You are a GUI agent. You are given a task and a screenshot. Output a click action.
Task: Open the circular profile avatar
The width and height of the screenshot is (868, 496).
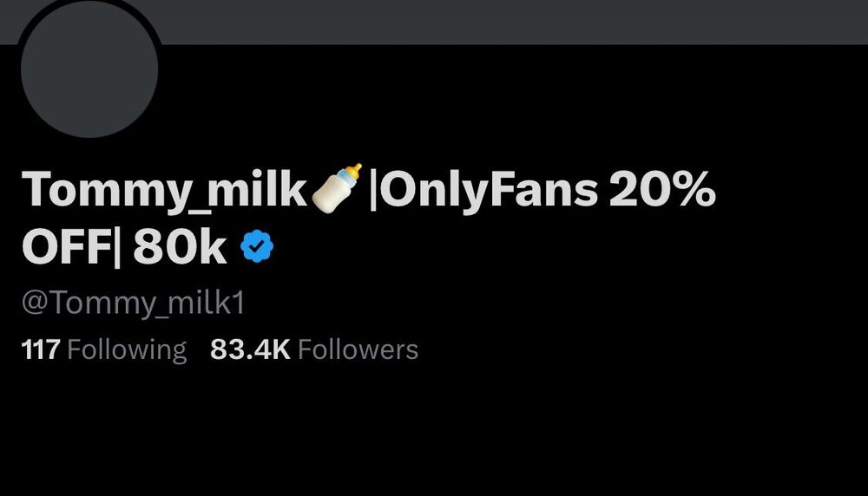pyautogui.click(x=89, y=68)
